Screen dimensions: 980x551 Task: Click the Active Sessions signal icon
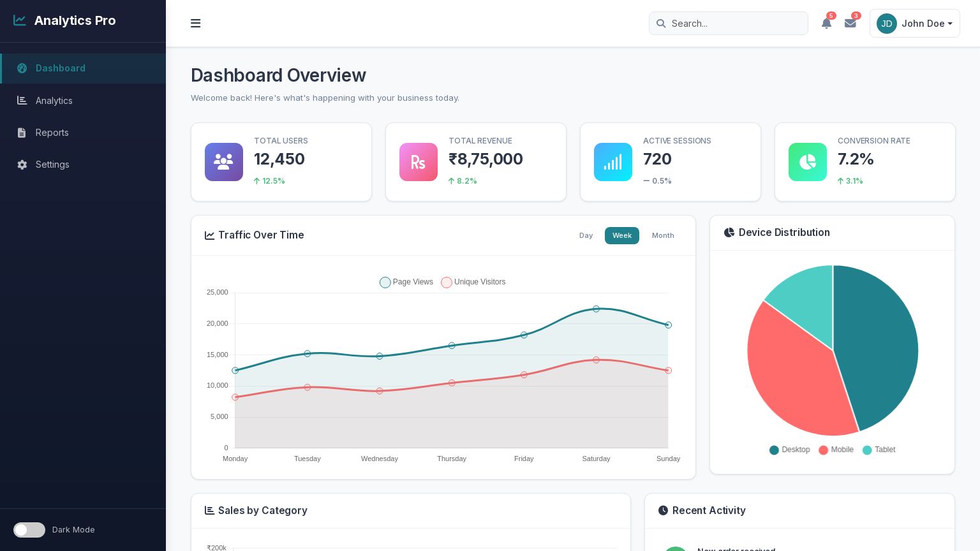click(x=612, y=162)
